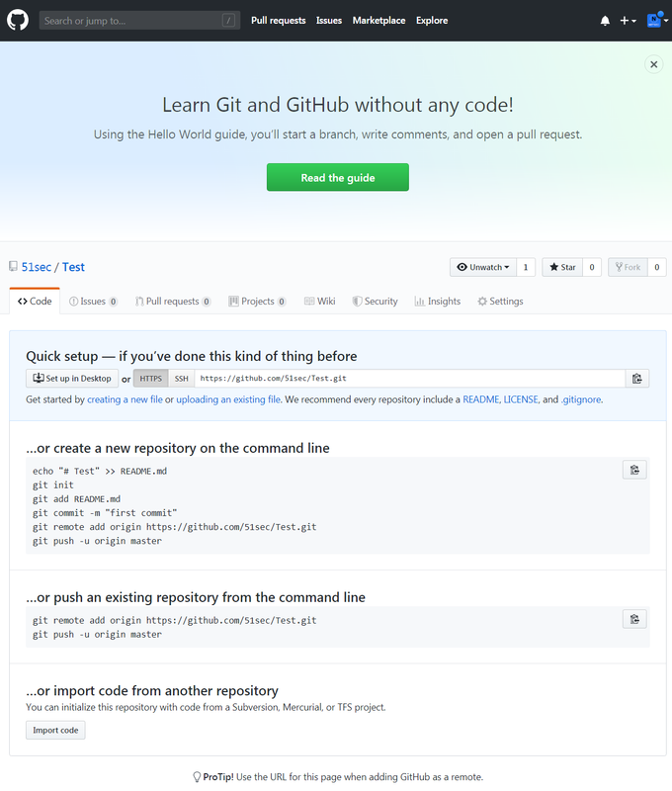
Task: Open Marketplace in top navigation
Action: [378, 21]
